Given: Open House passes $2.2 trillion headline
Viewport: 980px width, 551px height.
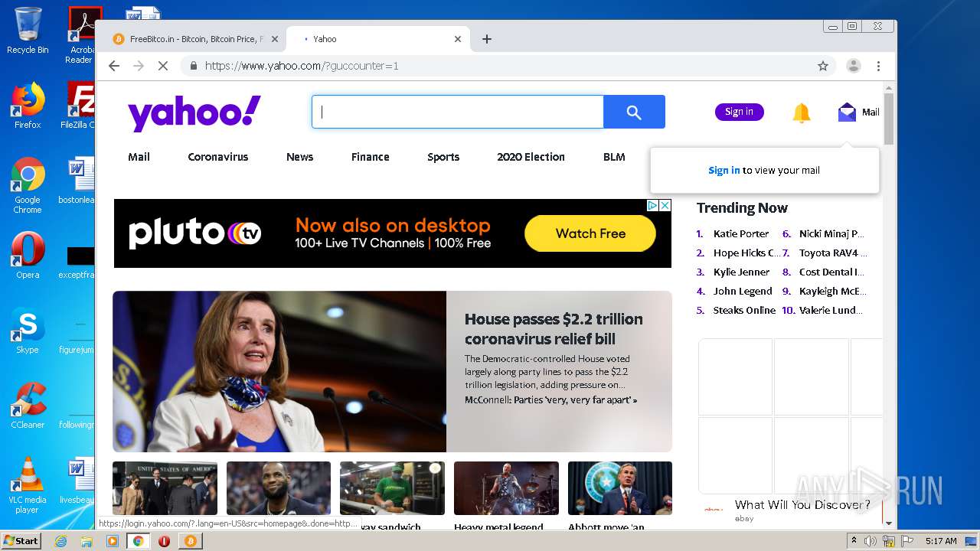Looking at the screenshot, I should [554, 329].
